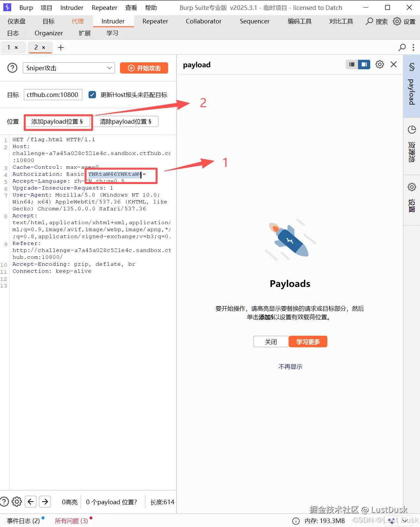The height and width of the screenshot is (527, 420).
Task: Open settings tab in right sidebar
Action: (x=412, y=200)
